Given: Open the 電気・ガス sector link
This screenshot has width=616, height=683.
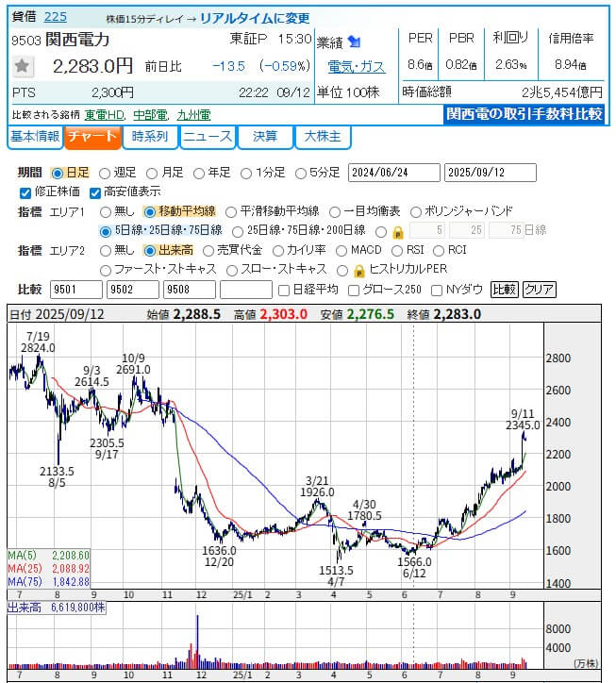Looking at the screenshot, I should (357, 67).
